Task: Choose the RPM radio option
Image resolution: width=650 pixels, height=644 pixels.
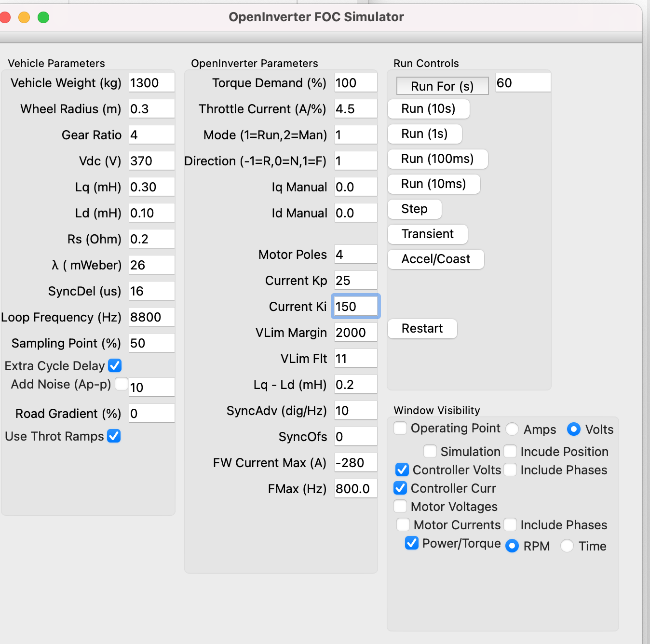Action: 512,546
